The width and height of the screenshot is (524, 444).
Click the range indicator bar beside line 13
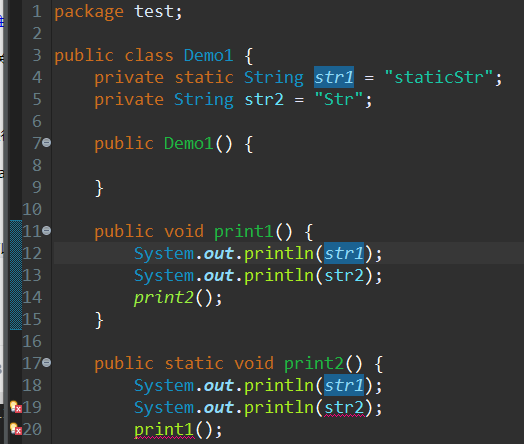pyautogui.click(x=16, y=275)
